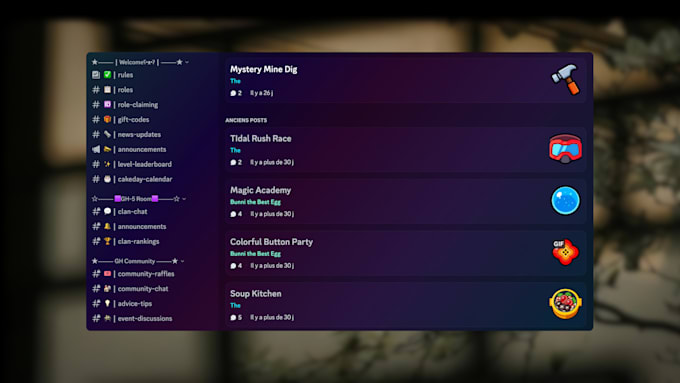The width and height of the screenshot is (680, 383).
Task: Click the rules channel document icon
Action: (96, 75)
